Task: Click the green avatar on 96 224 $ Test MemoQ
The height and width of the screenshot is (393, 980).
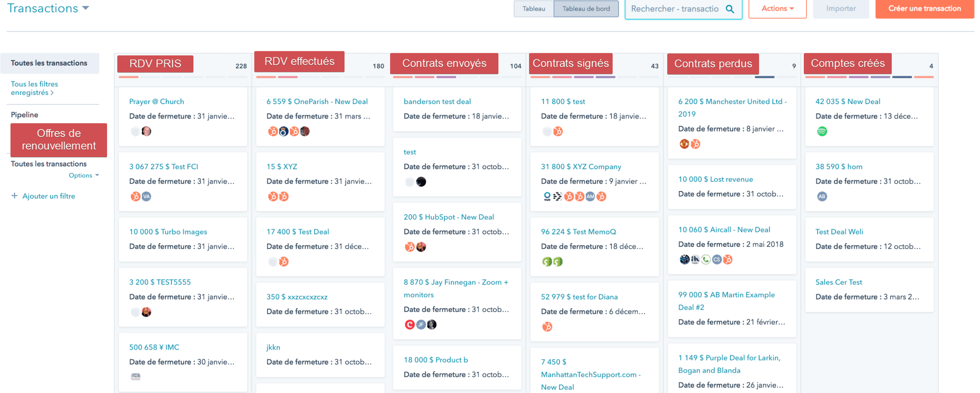Action: tap(546, 261)
